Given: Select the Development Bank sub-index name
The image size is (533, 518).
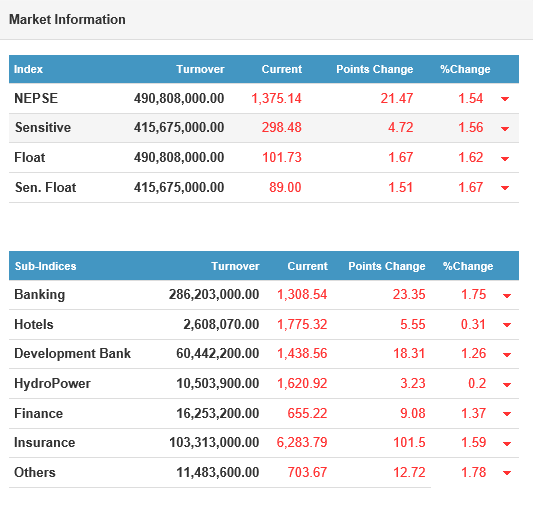Looking at the screenshot, I should [72, 354].
